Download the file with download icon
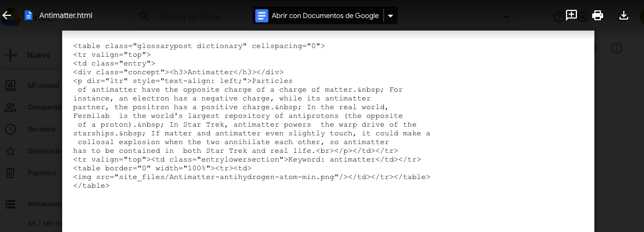This screenshot has height=232, width=644. [623, 16]
